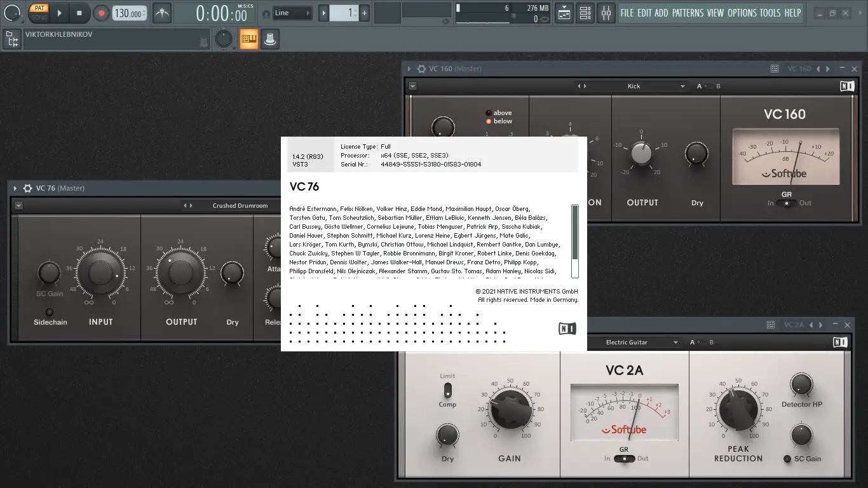This screenshot has width=868, height=488.
Task: Toggle the Limit/Comp switch in VC 2A
Action: pos(447,390)
